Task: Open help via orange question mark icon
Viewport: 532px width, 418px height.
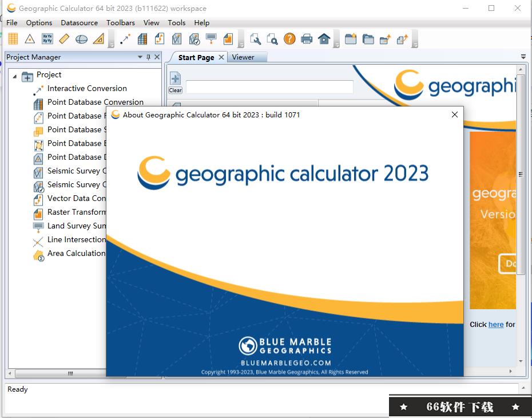Action: [x=289, y=39]
